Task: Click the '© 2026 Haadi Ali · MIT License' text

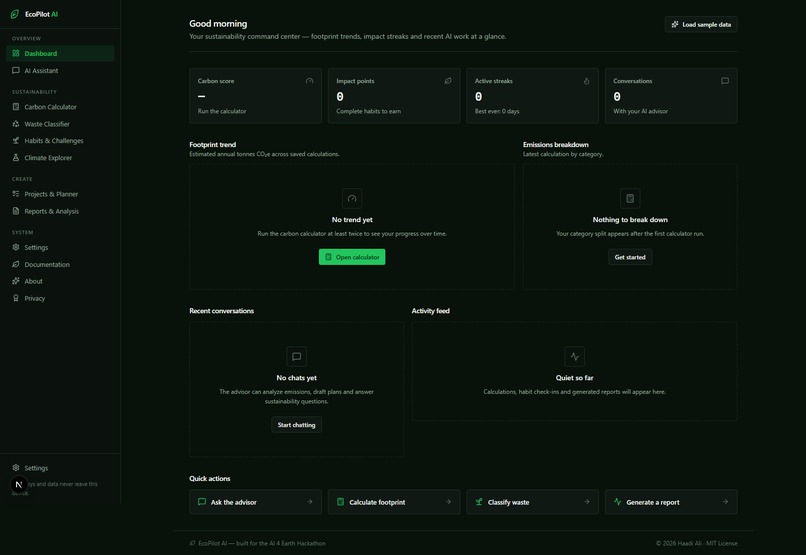Action: pyautogui.click(x=697, y=544)
